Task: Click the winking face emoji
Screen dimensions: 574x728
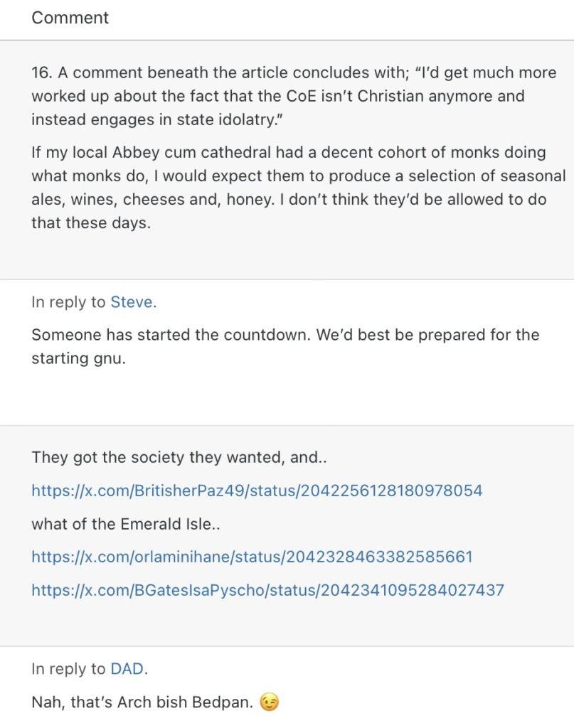Action: point(270,703)
